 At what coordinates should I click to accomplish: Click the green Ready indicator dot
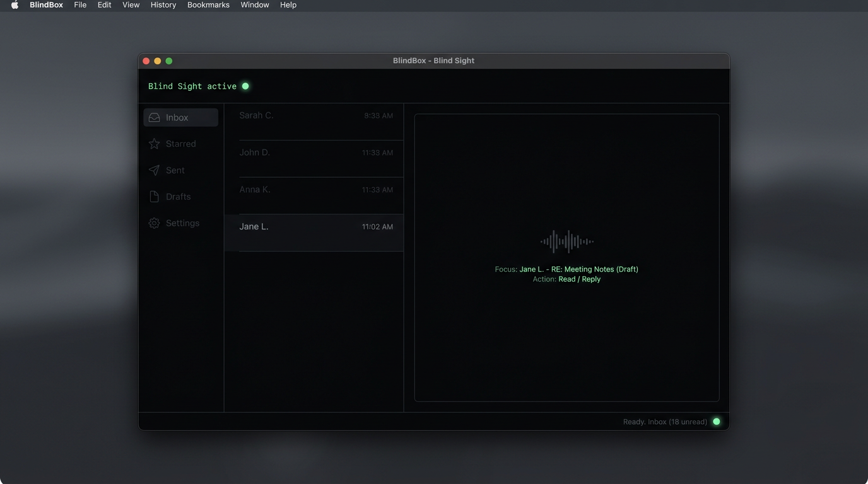[716, 422]
